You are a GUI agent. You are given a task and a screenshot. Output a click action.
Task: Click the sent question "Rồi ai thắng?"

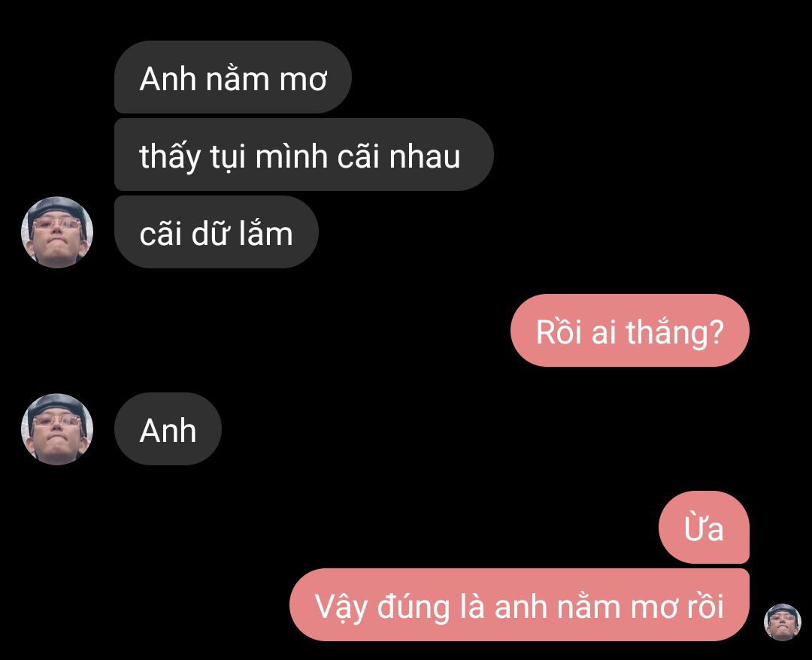(x=630, y=330)
